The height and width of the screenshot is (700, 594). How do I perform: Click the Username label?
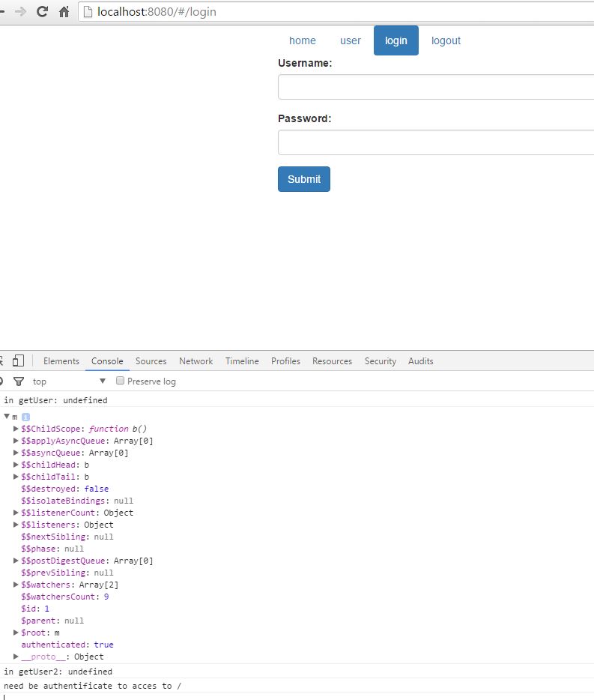(305, 63)
